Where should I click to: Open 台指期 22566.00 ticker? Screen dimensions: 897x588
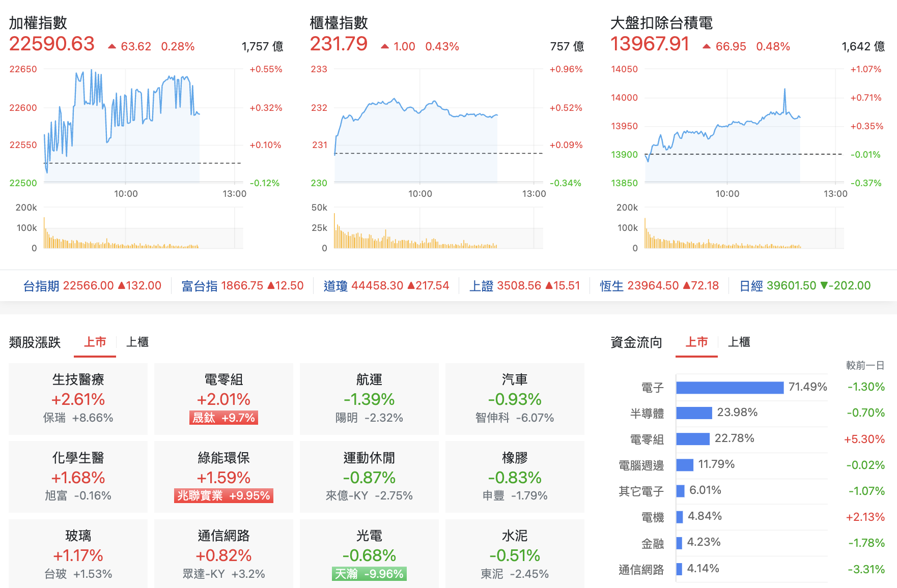pos(92,286)
